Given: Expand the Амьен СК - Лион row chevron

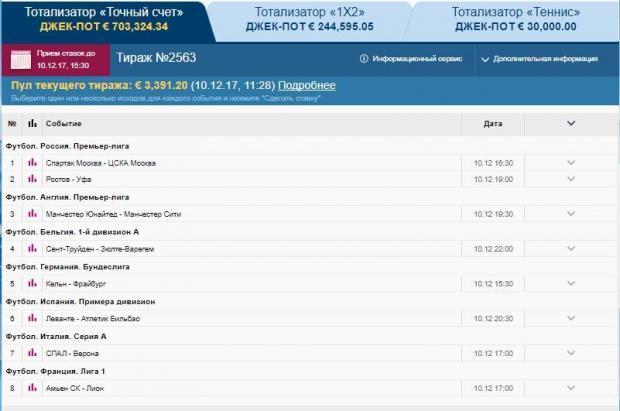Looking at the screenshot, I should [571, 388].
